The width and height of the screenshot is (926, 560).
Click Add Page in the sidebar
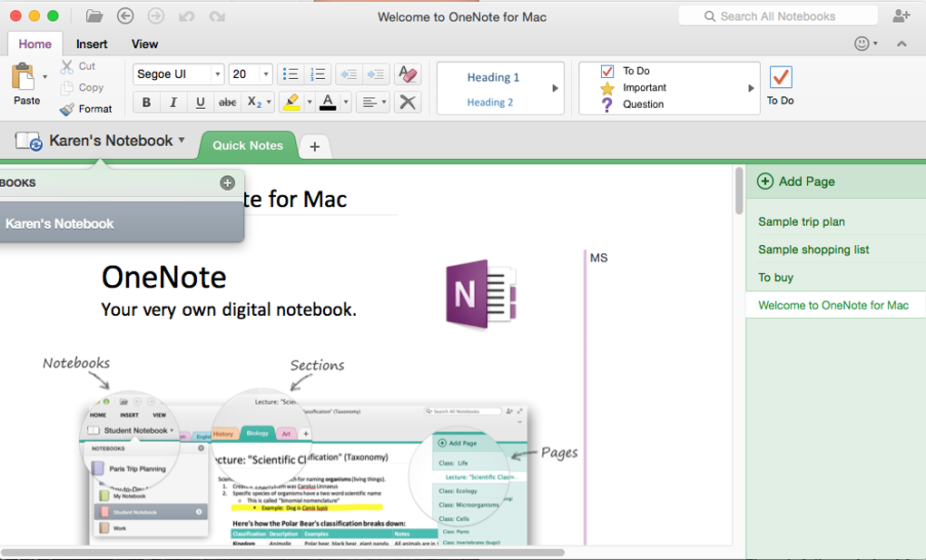796,181
